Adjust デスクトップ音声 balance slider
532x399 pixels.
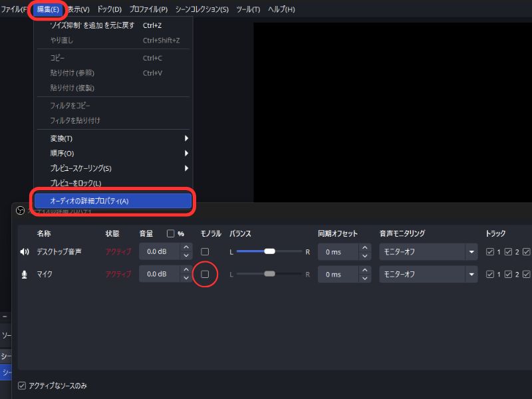tap(269, 252)
